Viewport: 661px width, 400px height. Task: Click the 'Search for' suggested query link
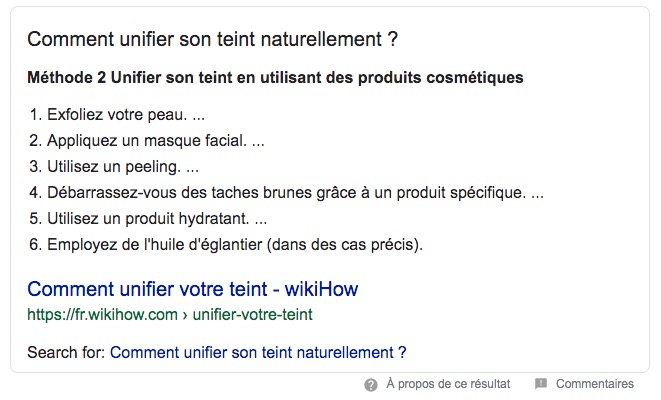[x=258, y=352]
